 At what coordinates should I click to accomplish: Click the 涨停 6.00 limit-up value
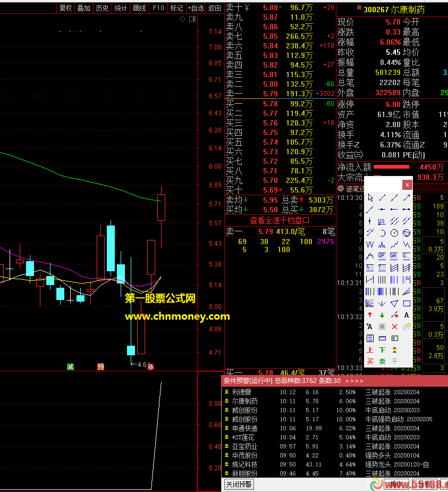[393, 104]
